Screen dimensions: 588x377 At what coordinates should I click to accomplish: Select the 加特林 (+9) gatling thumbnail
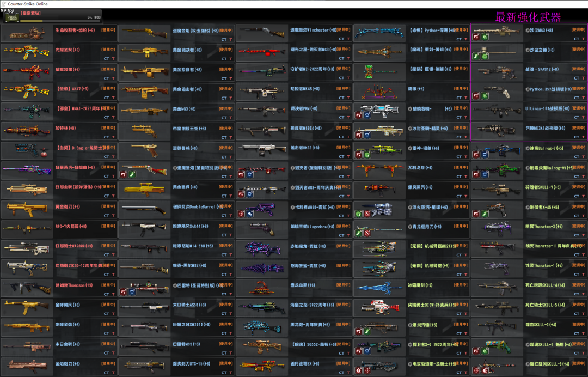(x=27, y=131)
